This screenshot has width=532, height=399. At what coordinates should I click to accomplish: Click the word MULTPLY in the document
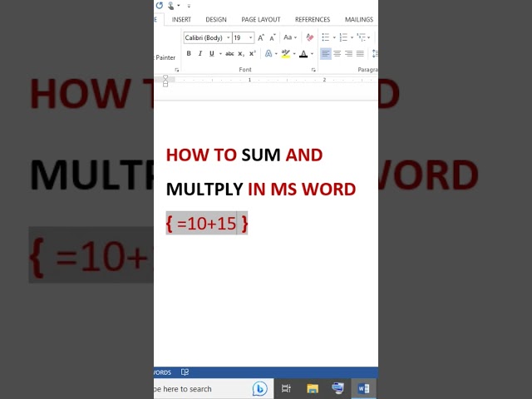[x=204, y=189]
